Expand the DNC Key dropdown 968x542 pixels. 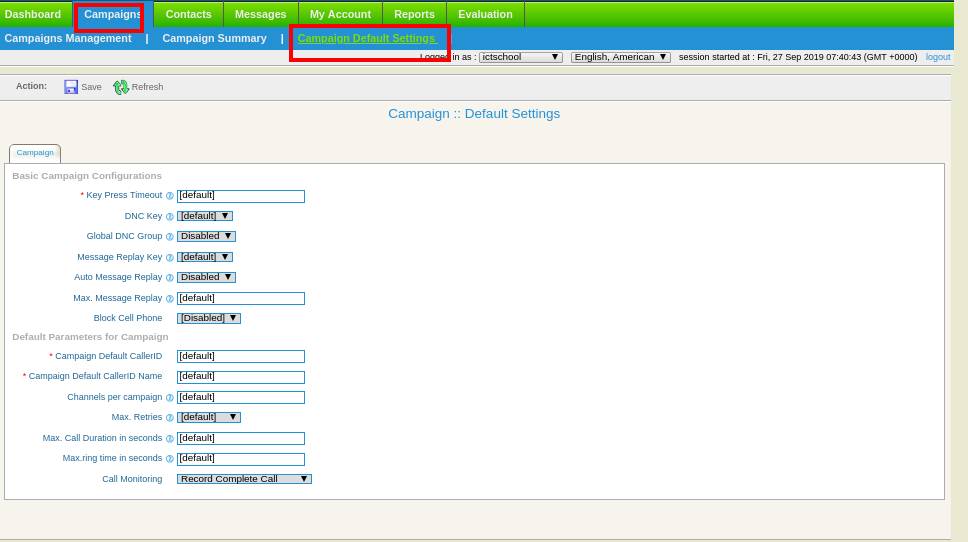(x=205, y=216)
